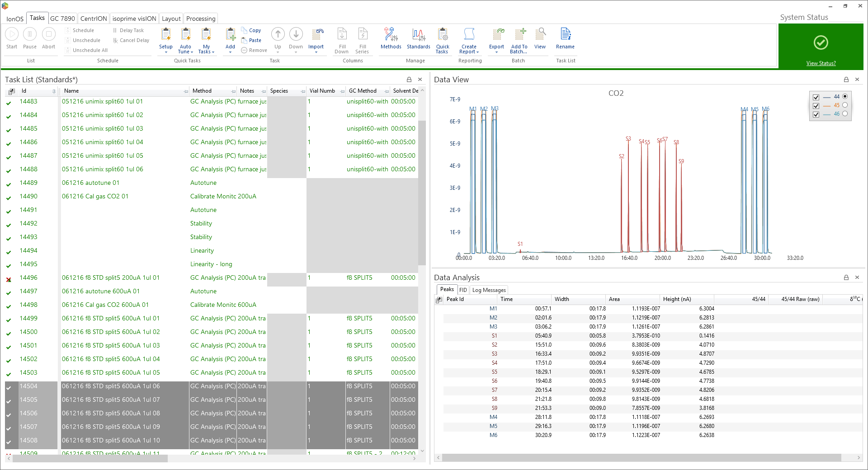Uncheck the trace 44 checkbox in legend
Image resolution: width=868 pixels, height=470 pixels.
[816, 97]
